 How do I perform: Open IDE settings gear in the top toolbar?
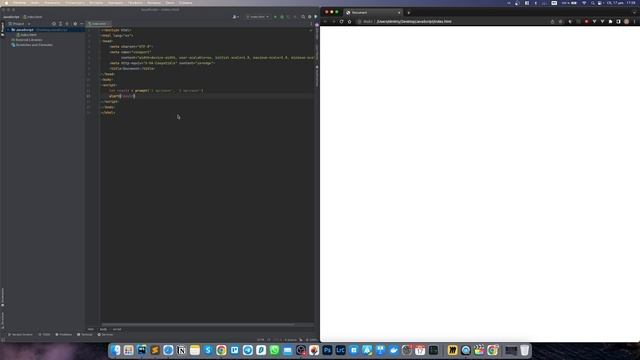coord(309,17)
